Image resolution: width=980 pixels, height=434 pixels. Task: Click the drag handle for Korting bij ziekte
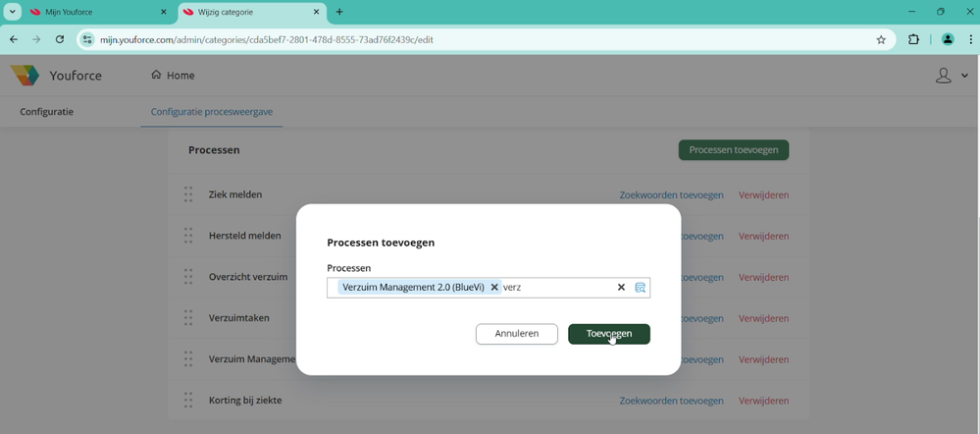click(188, 401)
